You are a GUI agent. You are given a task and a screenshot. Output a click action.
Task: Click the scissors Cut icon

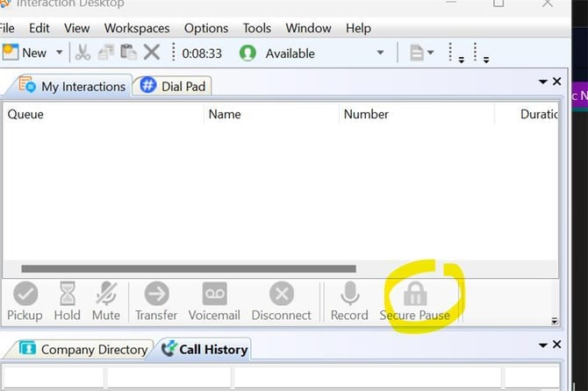coord(82,53)
